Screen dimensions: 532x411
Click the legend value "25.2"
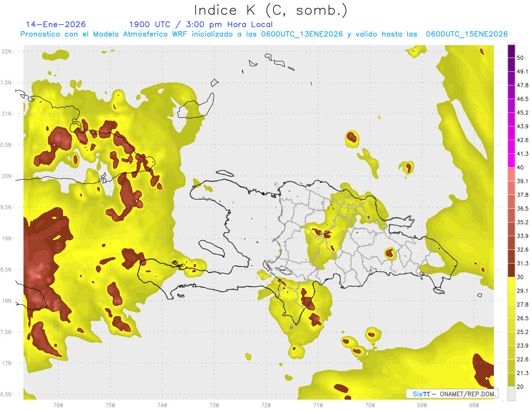coord(523,332)
